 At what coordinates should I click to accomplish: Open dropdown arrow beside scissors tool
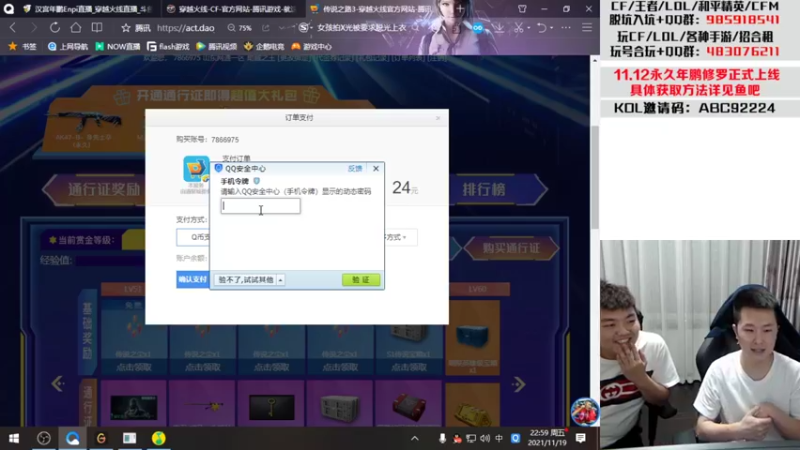529,28
